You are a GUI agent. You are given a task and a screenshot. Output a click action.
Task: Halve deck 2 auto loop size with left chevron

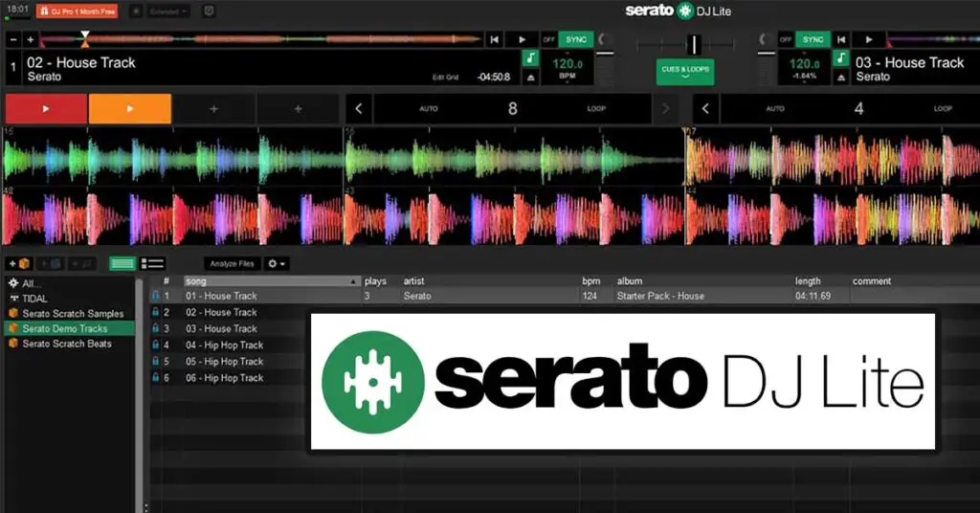[705, 109]
